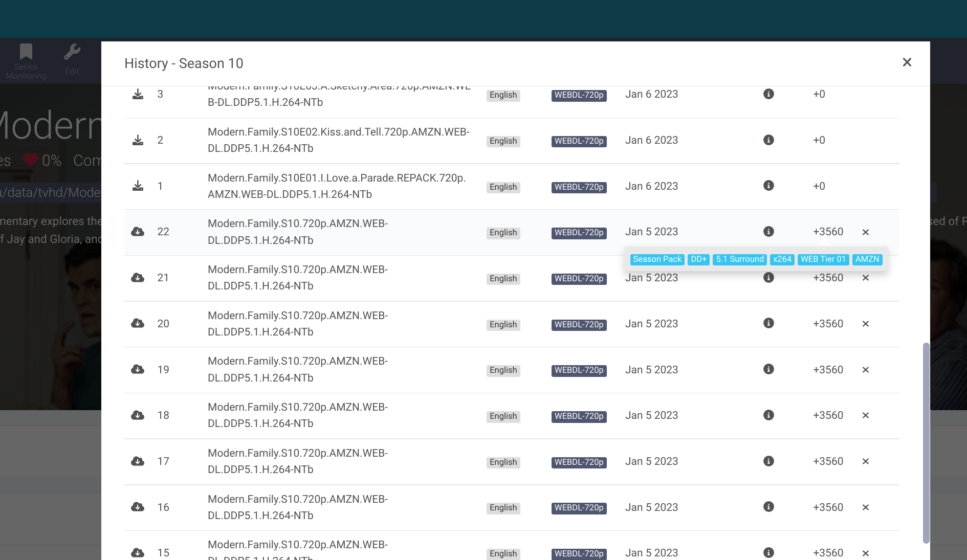Image resolution: width=967 pixels, height=560 pixels.
Task: Click the download icon next to episode 3
Action: point(137,94)
